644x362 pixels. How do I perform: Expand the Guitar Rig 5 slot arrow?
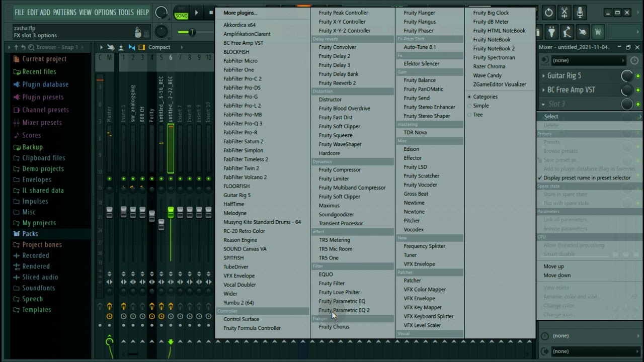click(x=543, y=76)
